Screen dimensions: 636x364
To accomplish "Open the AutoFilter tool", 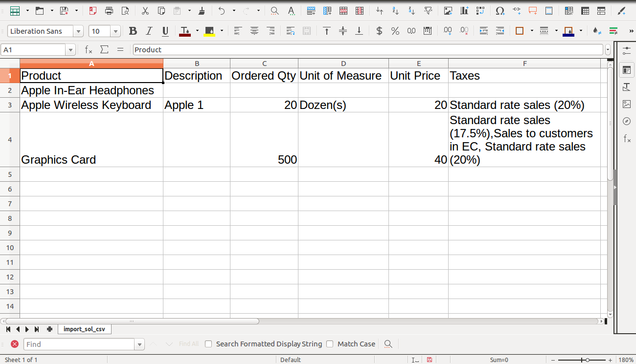I will pyautogui.click(x=428, y=11).
